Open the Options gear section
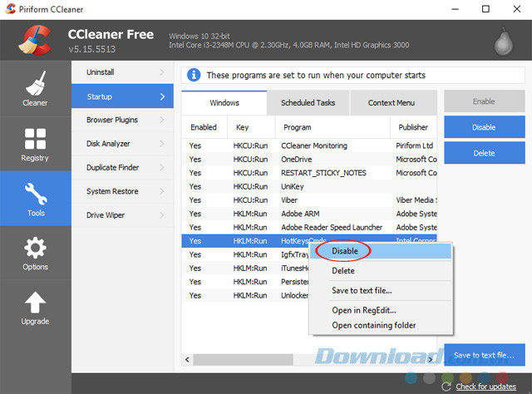 (x=35, y=253)
